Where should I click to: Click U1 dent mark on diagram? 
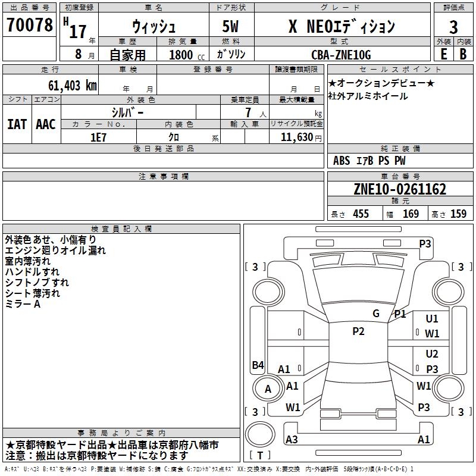click(x=432, y=319)
